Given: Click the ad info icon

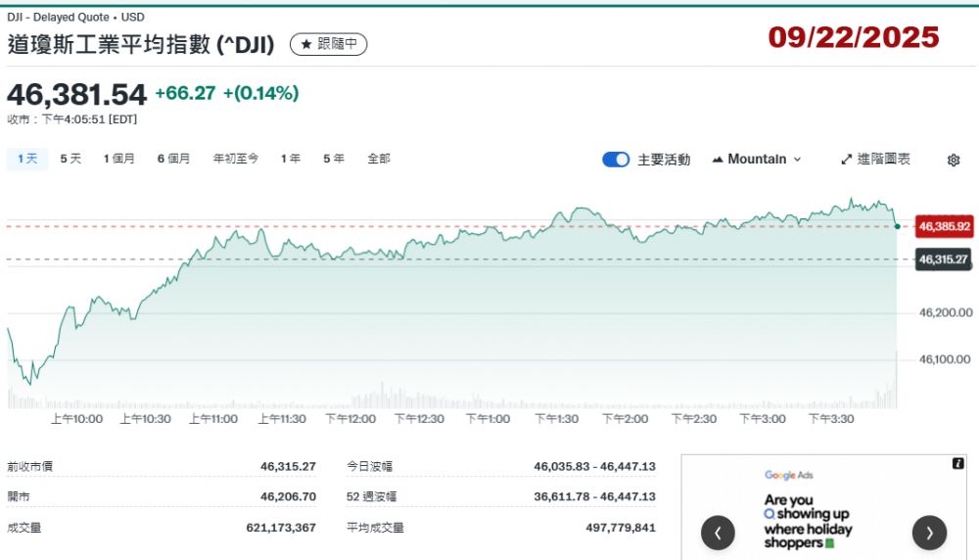Looking at the screenshot, I should click(x=958, y=464).
